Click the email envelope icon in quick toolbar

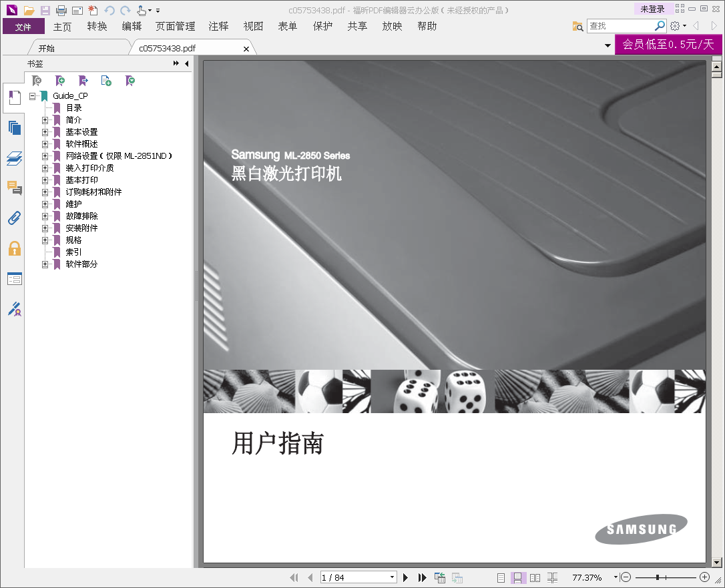(x=77, y=10)
